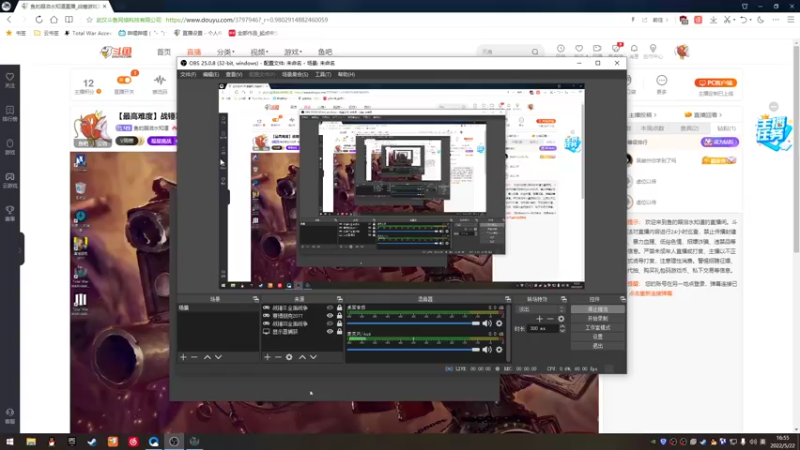Toggle visibility of the 2077 source
This screenshot has height=450, width=800.
[330, 316]
